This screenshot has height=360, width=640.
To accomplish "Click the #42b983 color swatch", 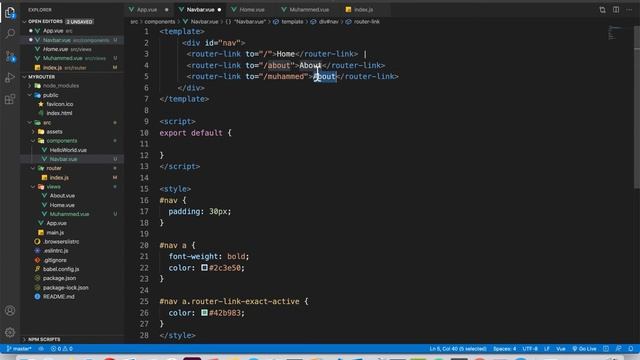I will click(x=204, y=313).
